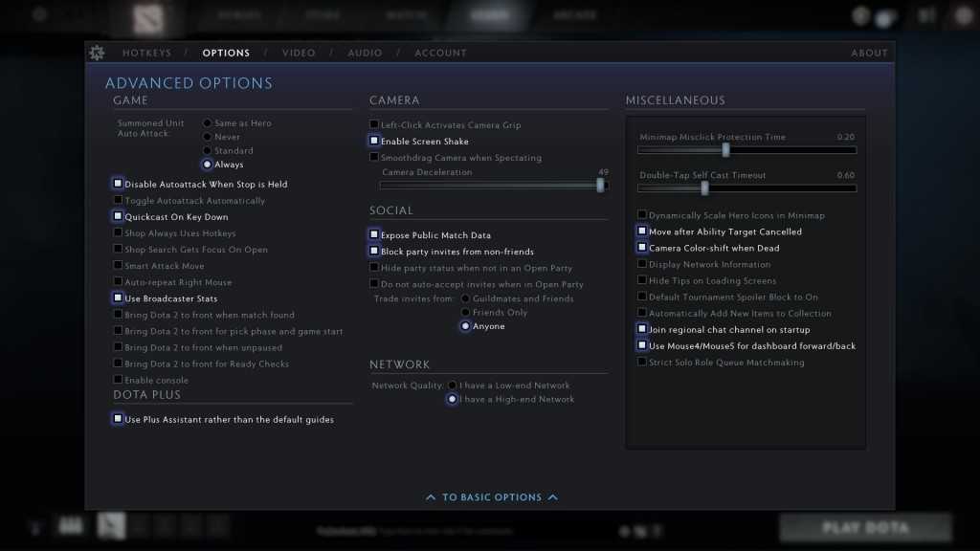Open the About link

coord(869,53)
